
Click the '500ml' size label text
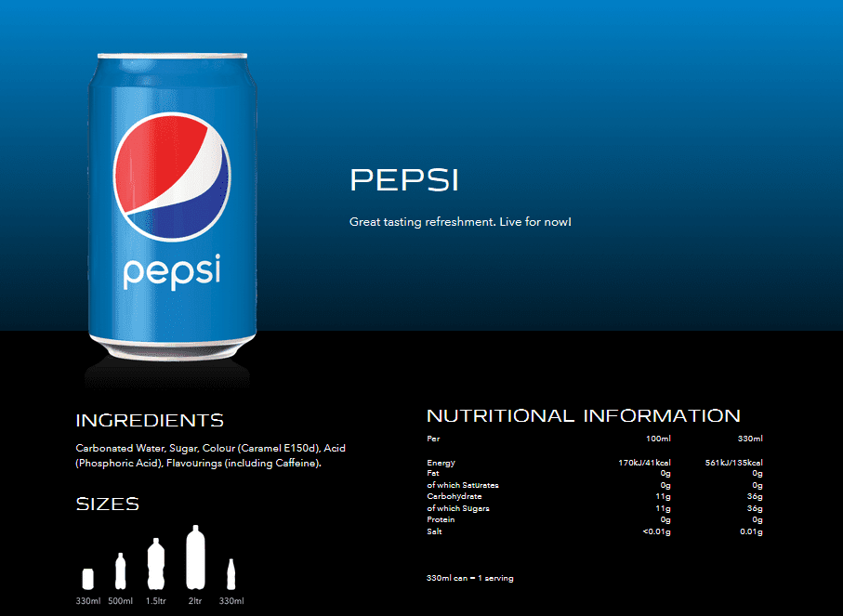(120, 601)
